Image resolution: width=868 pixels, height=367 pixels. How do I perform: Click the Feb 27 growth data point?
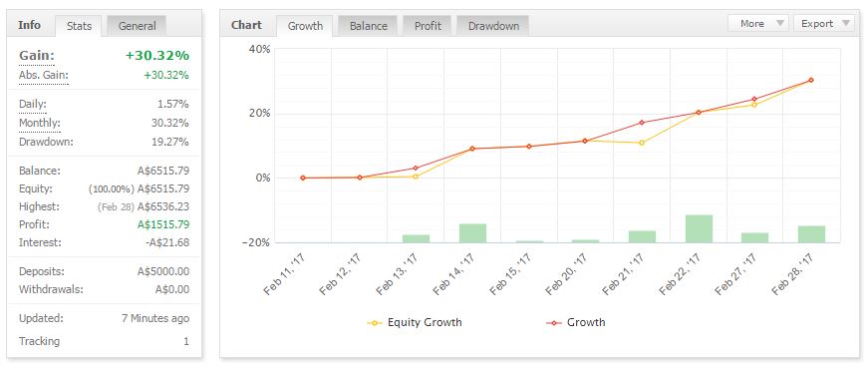pyautogui.click(x=754, y=100)
